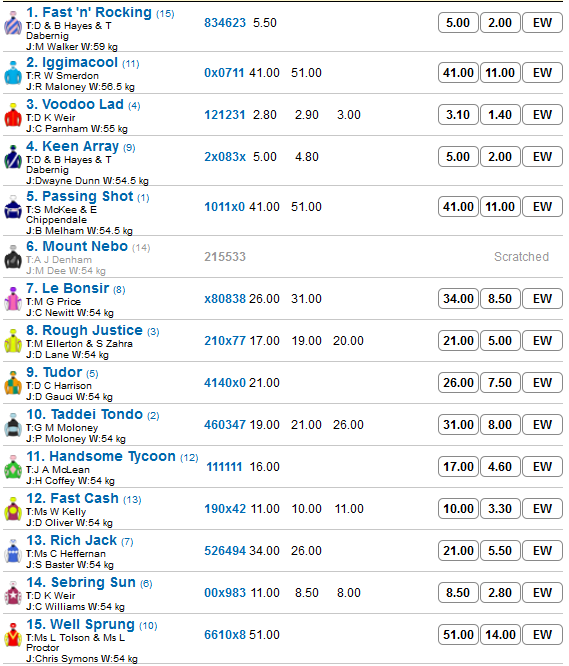
Task: Select win odds 3.10 for Voodoo Lad
Action: 458,115
